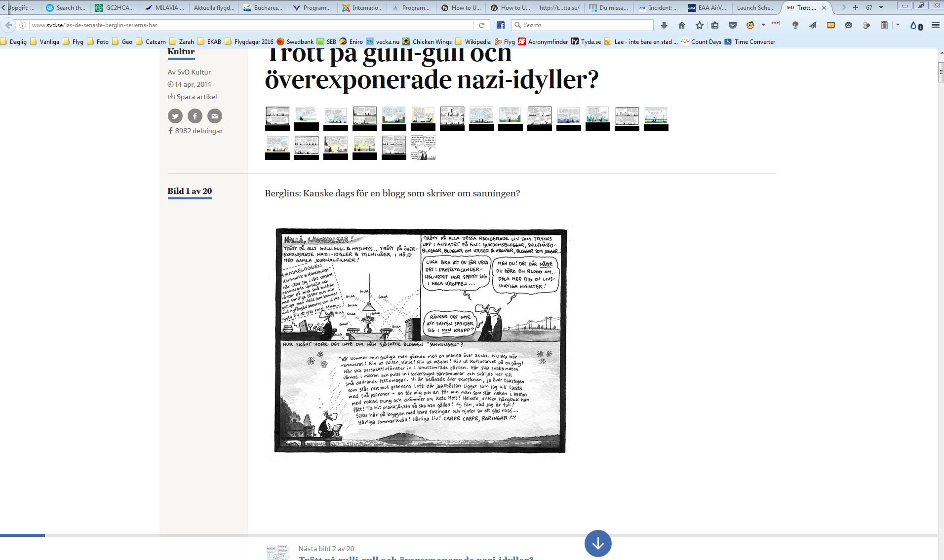Open the Downloads arrow icon
Screen dimensions: 944x560
pyautogui.click(x=664, y=25)
